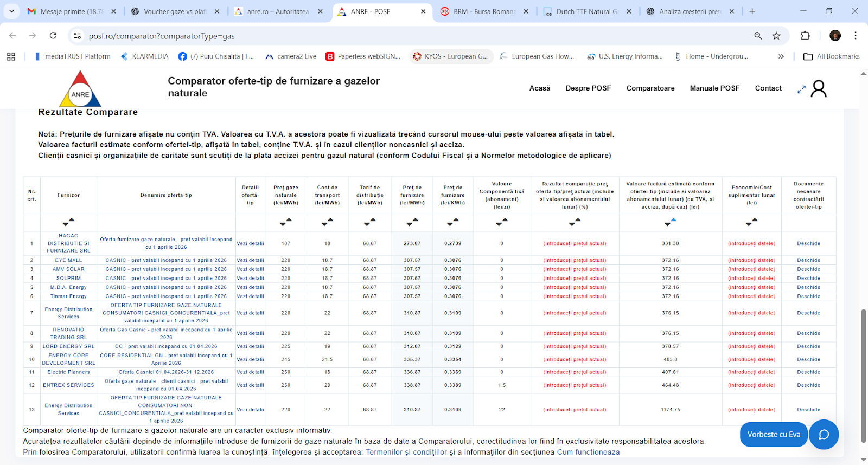Sort by Preț gaze naturale column arrows
This screenshot has width=868, height=465.
click(x=286, y=222)
